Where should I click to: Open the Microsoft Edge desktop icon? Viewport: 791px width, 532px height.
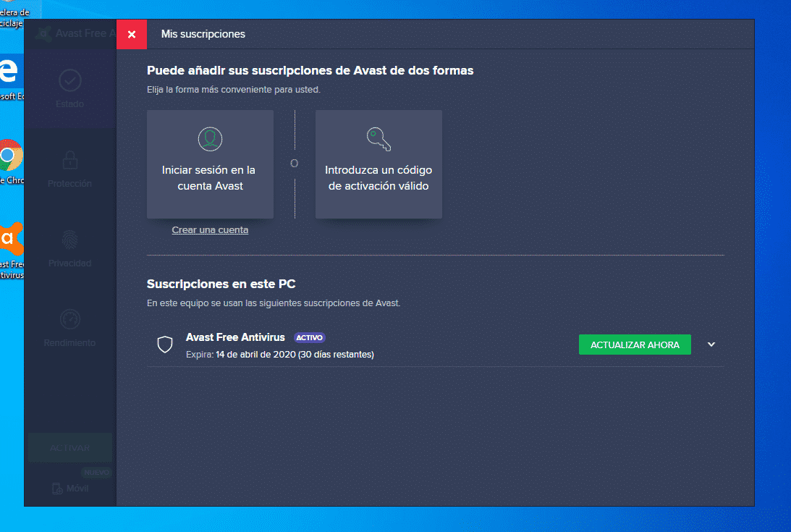click(9, 72)
